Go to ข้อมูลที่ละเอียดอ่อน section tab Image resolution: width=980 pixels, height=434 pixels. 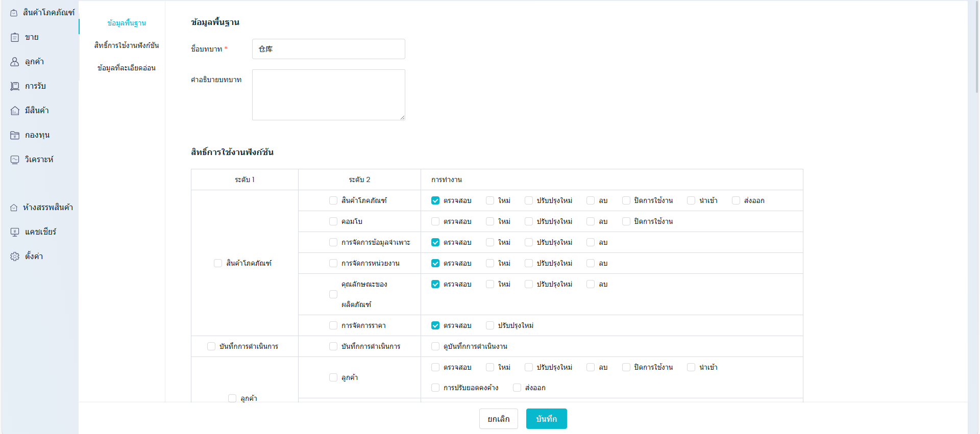[x=126, y=68]
